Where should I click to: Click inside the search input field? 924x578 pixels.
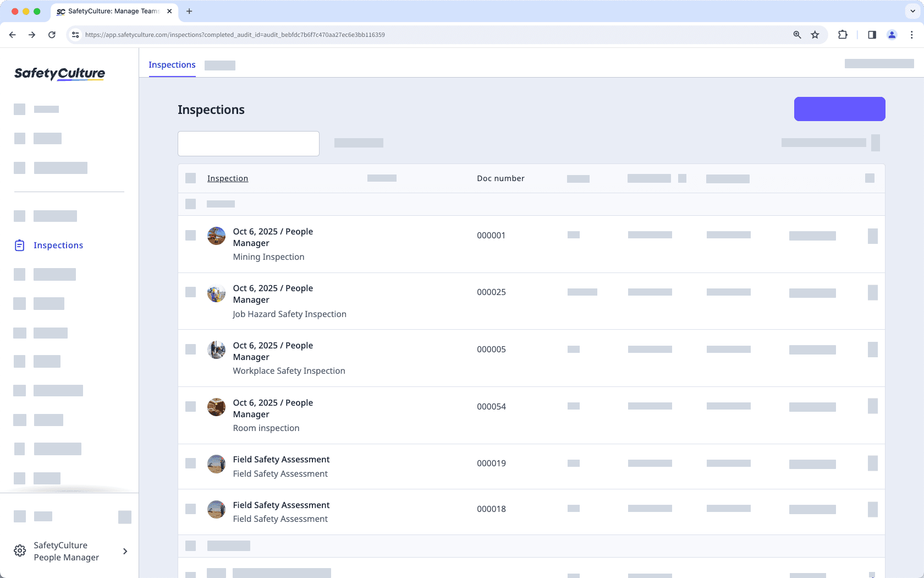(x=248, y=143)
